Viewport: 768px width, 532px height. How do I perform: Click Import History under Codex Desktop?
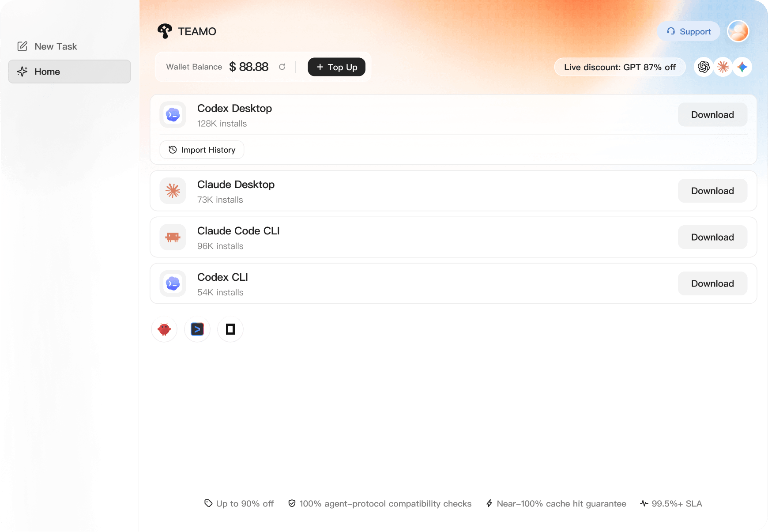[x=202, y=150]
